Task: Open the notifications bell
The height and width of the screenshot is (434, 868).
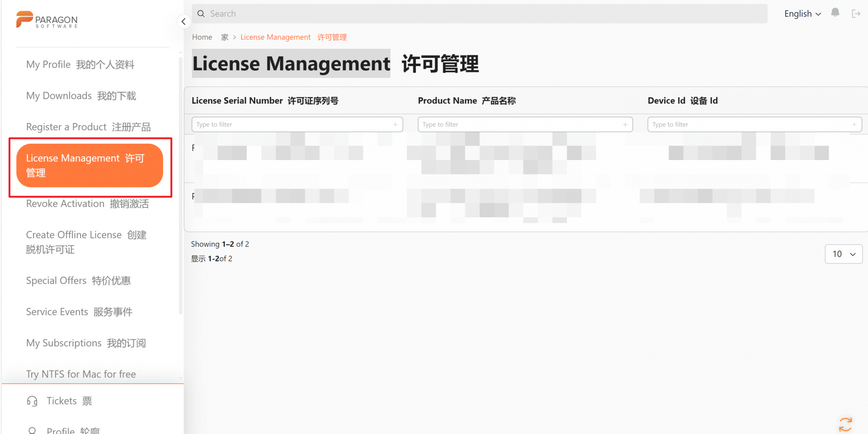Action: (835, 13)
